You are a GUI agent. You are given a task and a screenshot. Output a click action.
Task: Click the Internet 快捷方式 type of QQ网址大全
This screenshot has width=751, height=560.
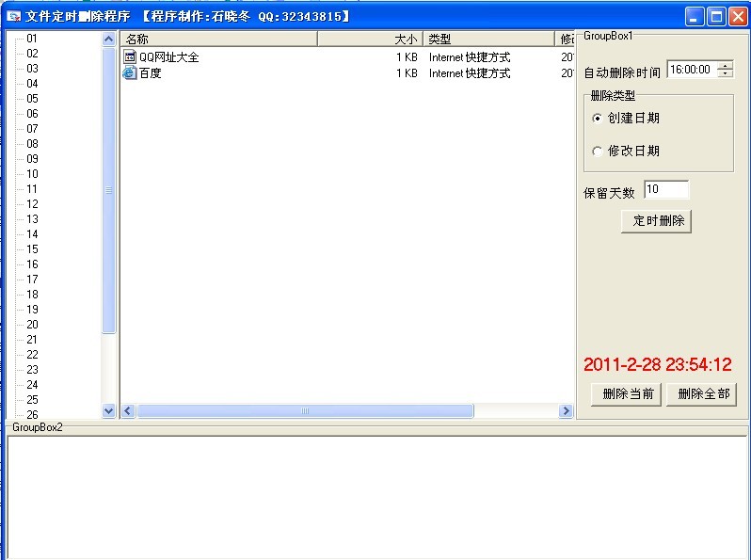click(x=470, y=57)
